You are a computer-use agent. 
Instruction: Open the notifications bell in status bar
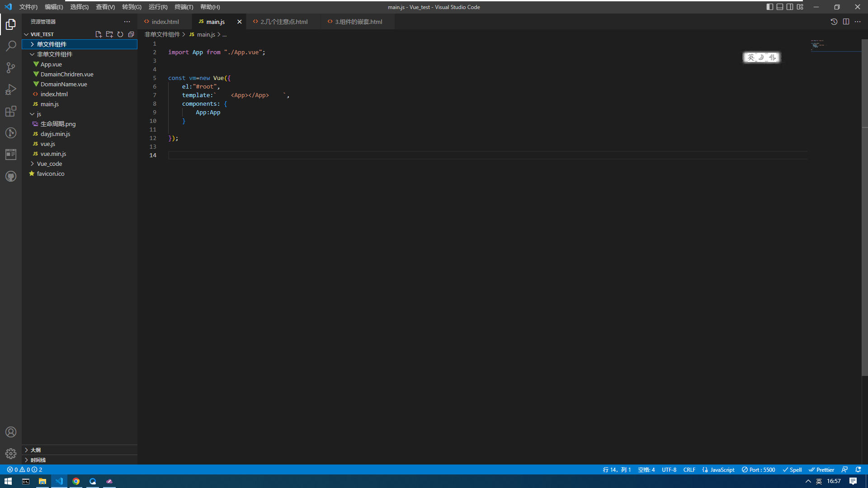(858, 469)
